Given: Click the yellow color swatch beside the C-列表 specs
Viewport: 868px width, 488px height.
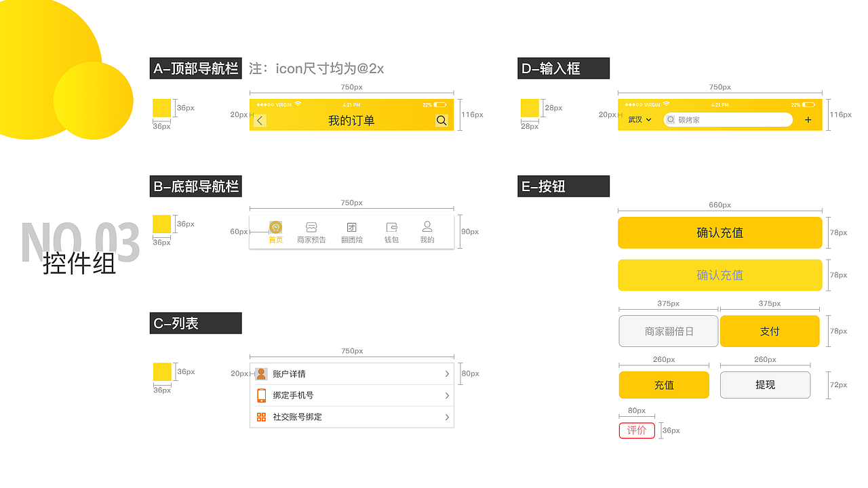Looking at the screenshot, I should (x=161, y=373).
